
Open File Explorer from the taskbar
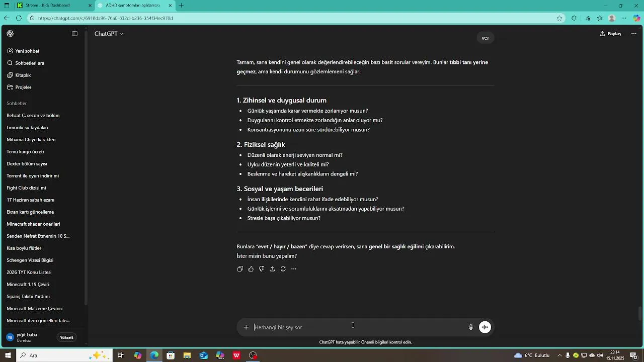187,355
